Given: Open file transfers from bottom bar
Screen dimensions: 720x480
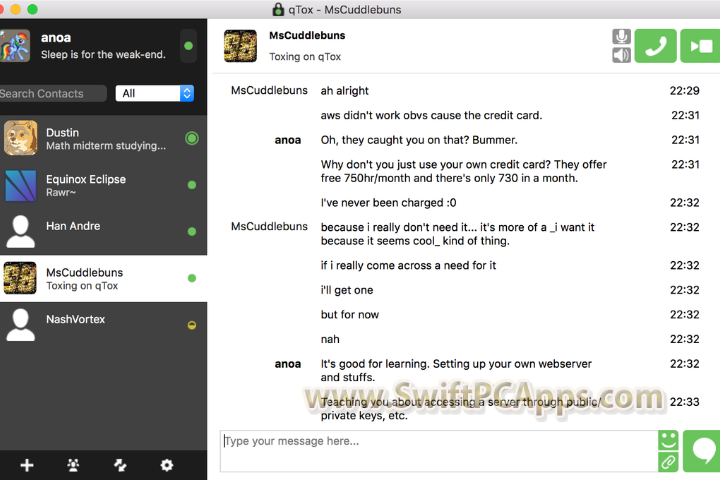Looking at the screenshot, I should (120, 465).
